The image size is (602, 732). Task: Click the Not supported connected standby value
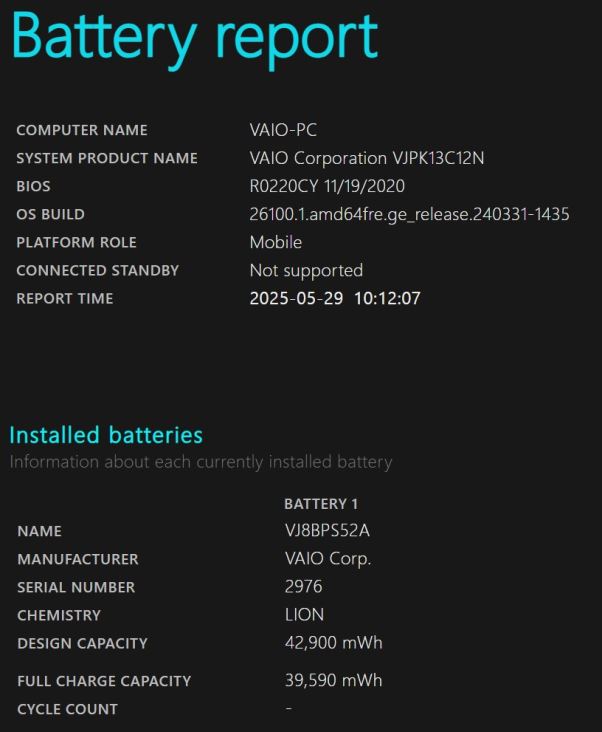coord(306,271)
